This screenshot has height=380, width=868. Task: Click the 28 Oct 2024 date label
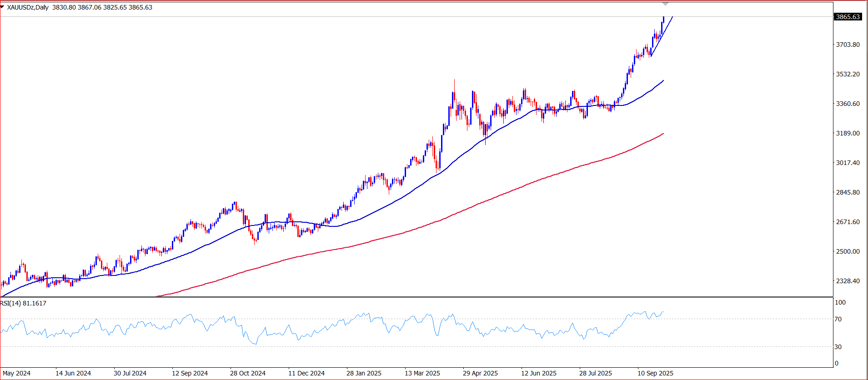pos(248,373)
